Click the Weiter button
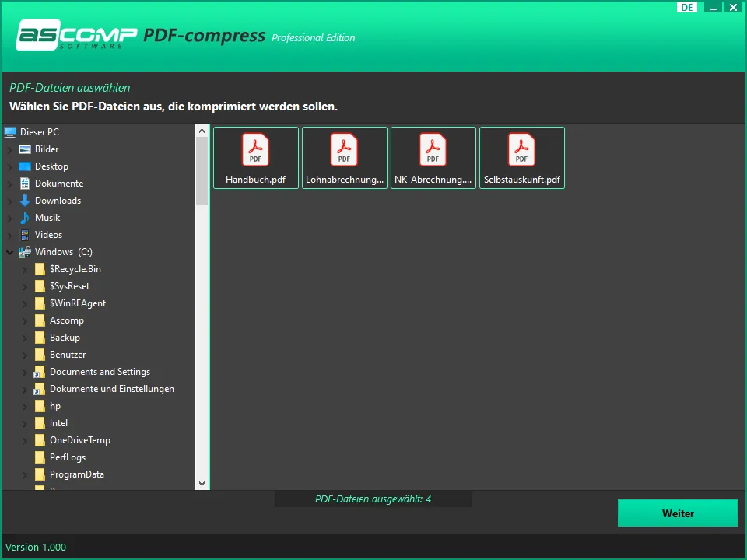The width and height of the screenshot is (747, 560). point(678,513)
